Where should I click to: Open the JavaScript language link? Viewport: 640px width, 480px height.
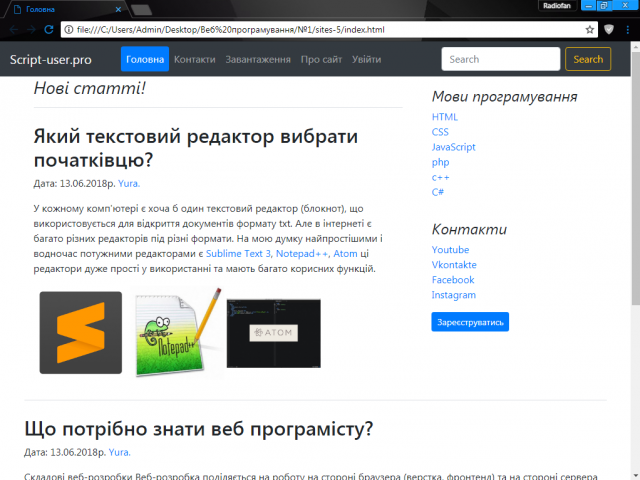click(453, 147)
